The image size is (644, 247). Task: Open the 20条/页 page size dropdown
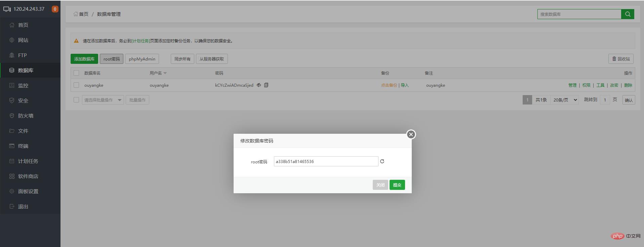point(564,100)
